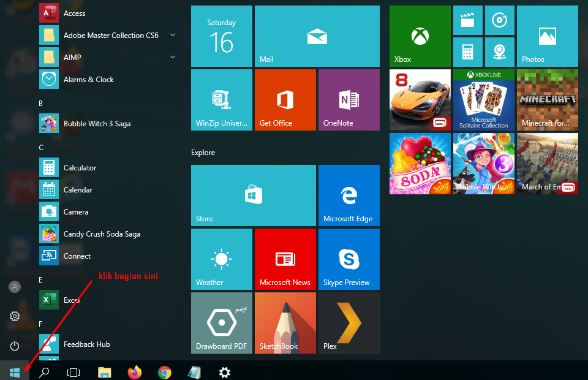The image size is (588, 380).
Task: Open the Movies & TV small tile
Action: pyautogui.click(x=467, y=20)
